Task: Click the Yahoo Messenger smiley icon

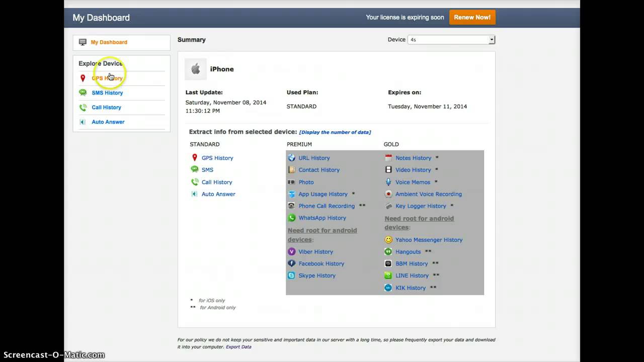Action: (388, 240)
